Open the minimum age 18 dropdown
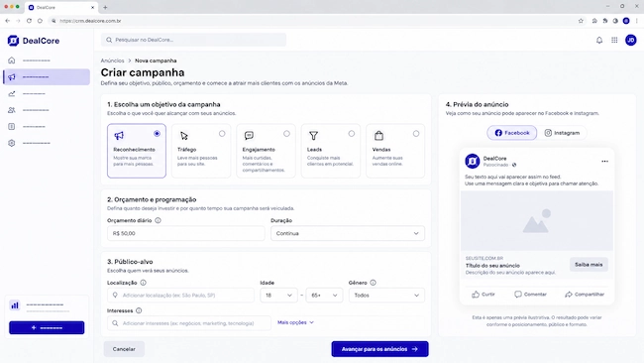The image size is (644, 363). (278, 296)
